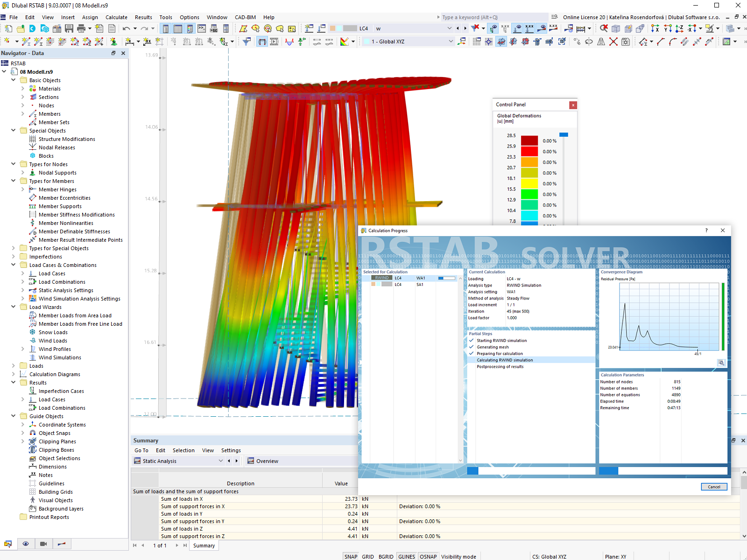The height and width of the screenshot is (560, 747).
Task: Redo the last undone action
Action: 145,28
